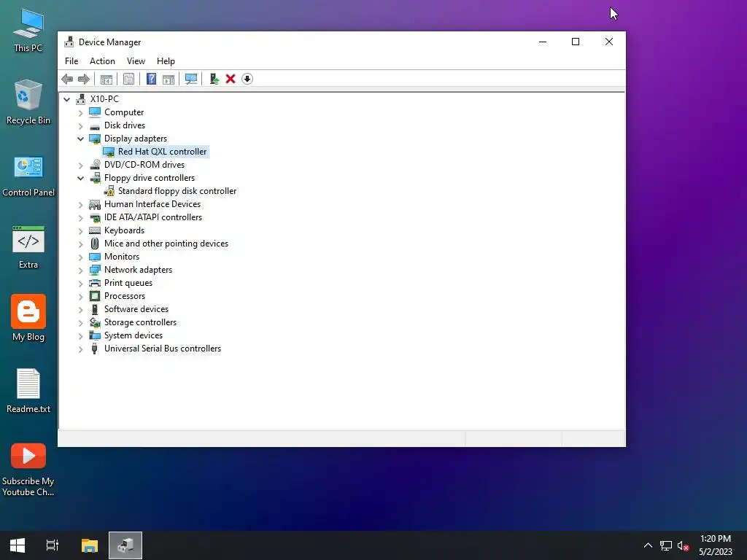Open the Start menu

18,545
